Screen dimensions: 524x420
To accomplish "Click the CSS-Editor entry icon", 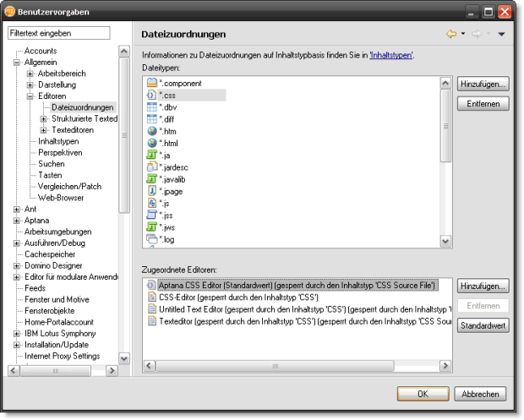I will [152, 297].
